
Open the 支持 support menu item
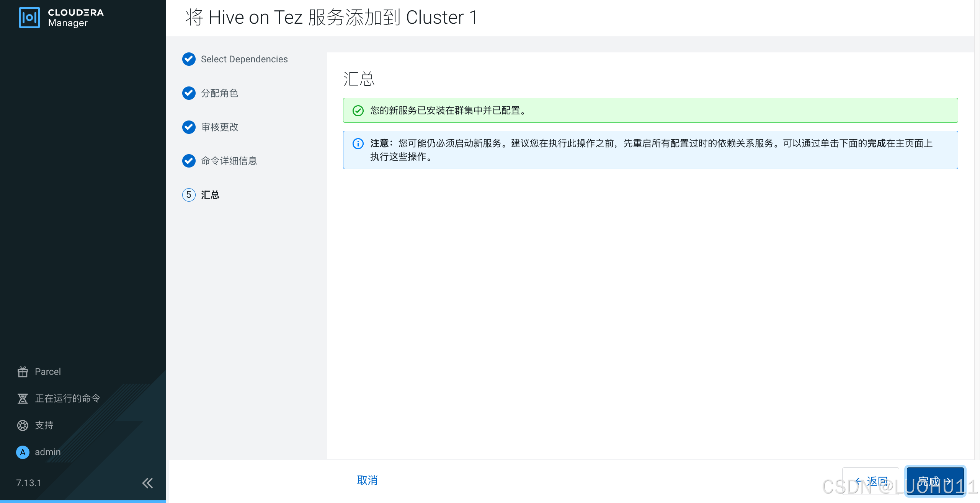point(44,425)
